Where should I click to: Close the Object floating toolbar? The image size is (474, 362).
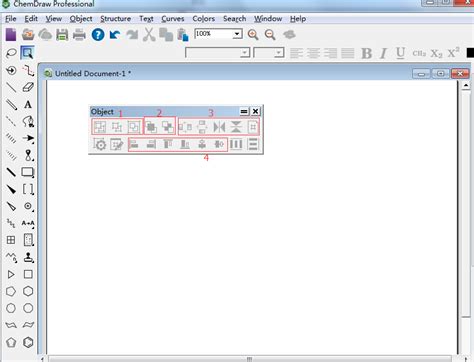(x=255, y=111)
